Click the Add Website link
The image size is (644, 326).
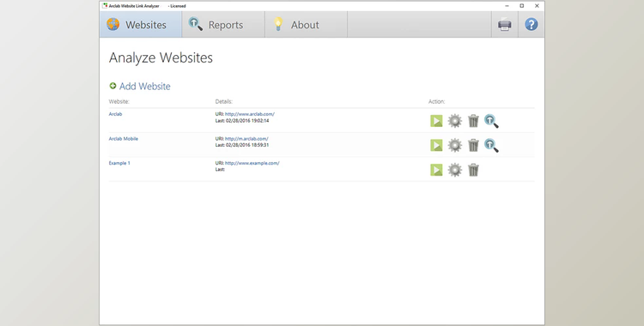pos(144,87)
